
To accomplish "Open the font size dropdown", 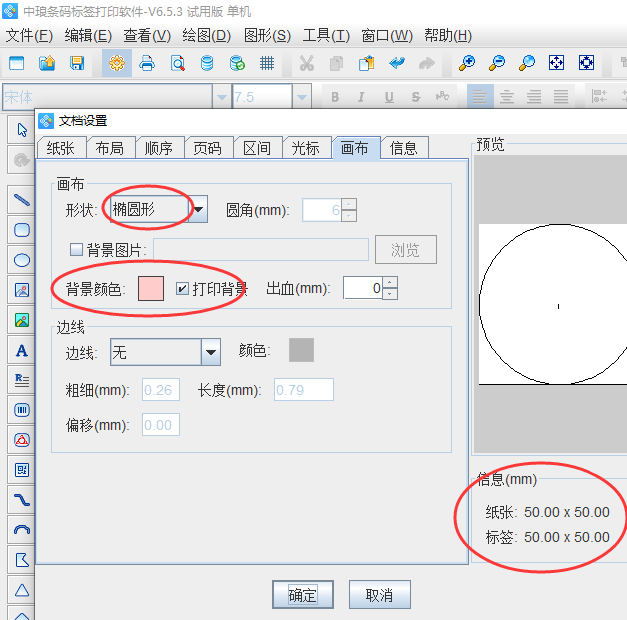I will click(x=301, y=97).
